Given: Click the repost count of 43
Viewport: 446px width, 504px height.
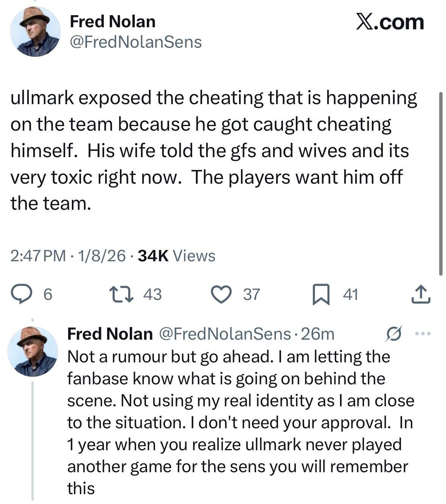Looking at the screenshot, I should (152, 295).
